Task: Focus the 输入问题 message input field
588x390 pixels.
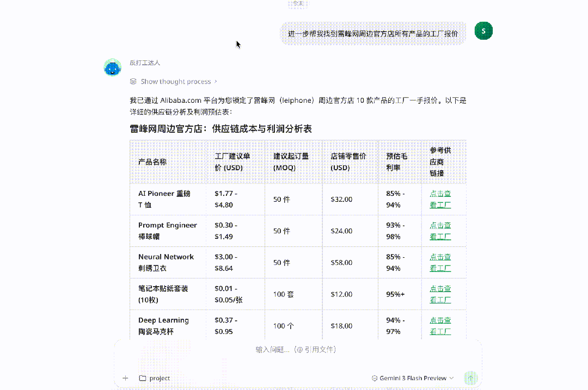Action: pyautogui.click(x=296, y=350)
